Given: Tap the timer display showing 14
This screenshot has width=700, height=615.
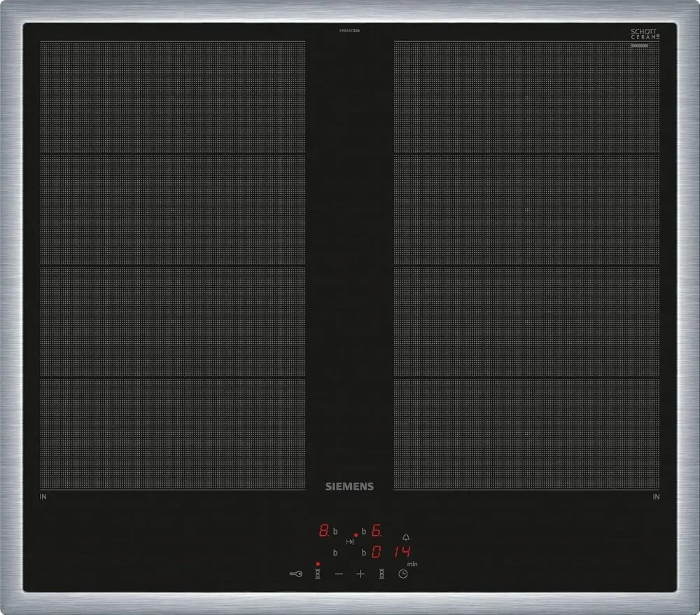Looking at the screenshot, I should tap(402, 551).
